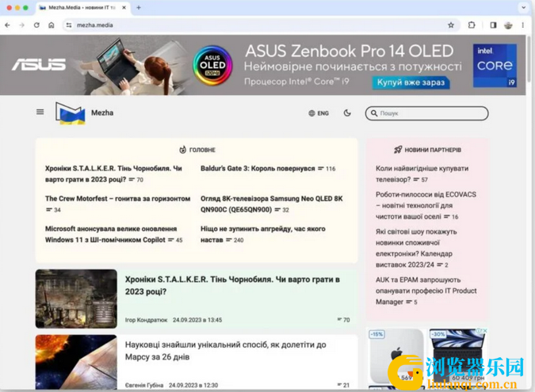Click author Євгенія Губіна

tap(144, 385)
